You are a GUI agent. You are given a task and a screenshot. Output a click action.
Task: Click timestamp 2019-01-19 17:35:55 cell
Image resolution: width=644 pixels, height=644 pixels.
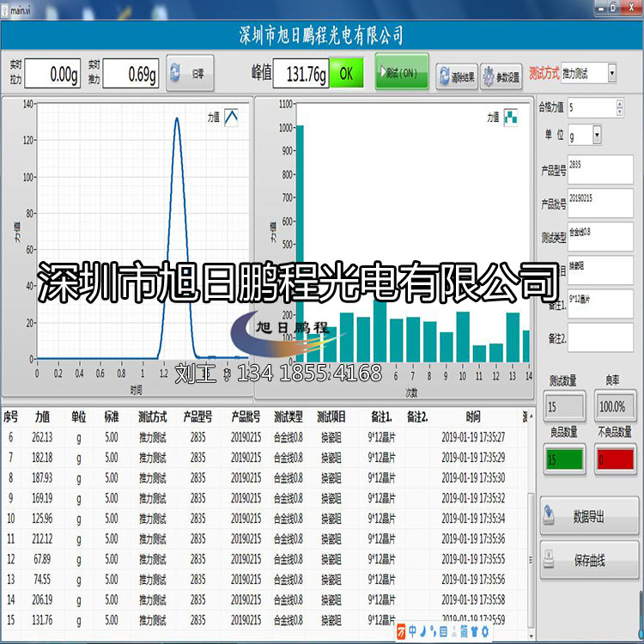click(473, 559)
